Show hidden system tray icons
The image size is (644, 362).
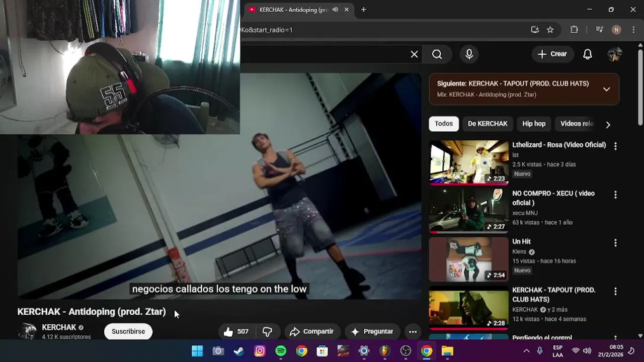(x=526, y=351)
